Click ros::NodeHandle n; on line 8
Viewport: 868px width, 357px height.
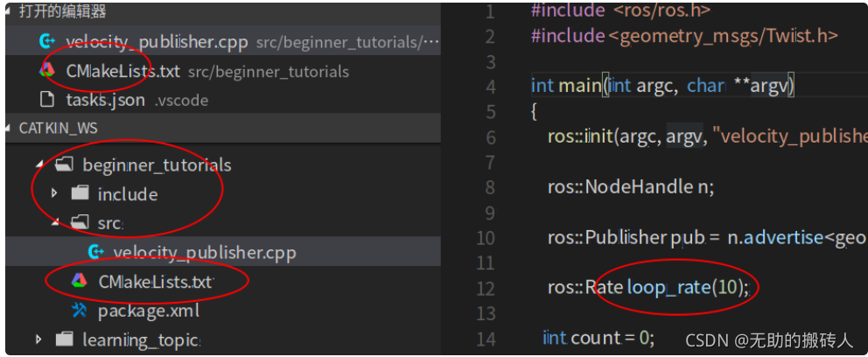[631, 187]
